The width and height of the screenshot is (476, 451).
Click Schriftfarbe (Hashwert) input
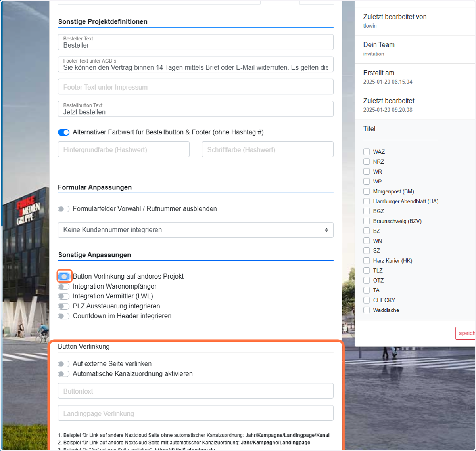[x=267, y=149]
